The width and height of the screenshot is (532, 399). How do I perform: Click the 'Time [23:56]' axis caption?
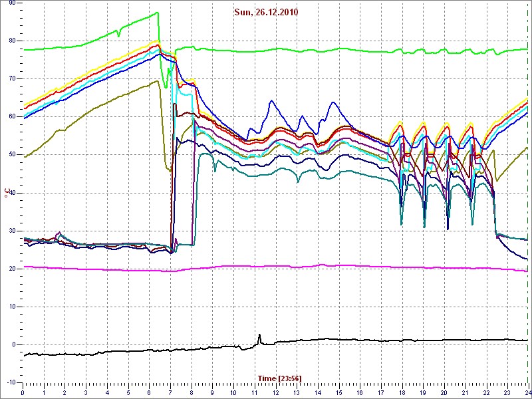(x=280, y=378)
